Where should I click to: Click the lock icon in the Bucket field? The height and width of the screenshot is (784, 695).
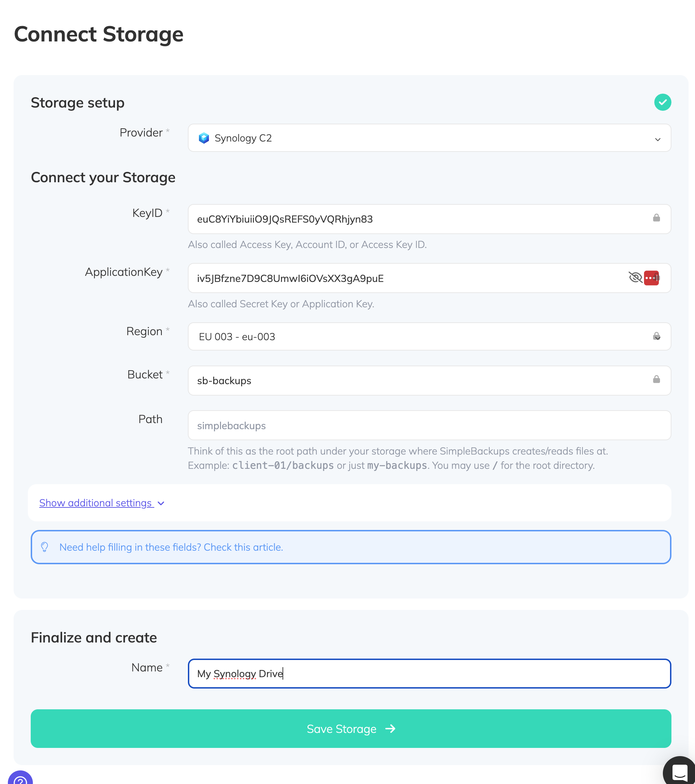656,380
